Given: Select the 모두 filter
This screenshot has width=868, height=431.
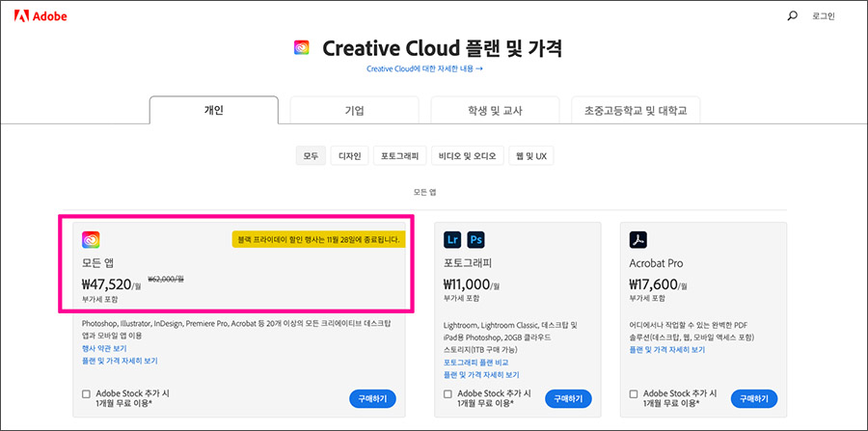Looking at the screenshot, I should click(311, 156).
